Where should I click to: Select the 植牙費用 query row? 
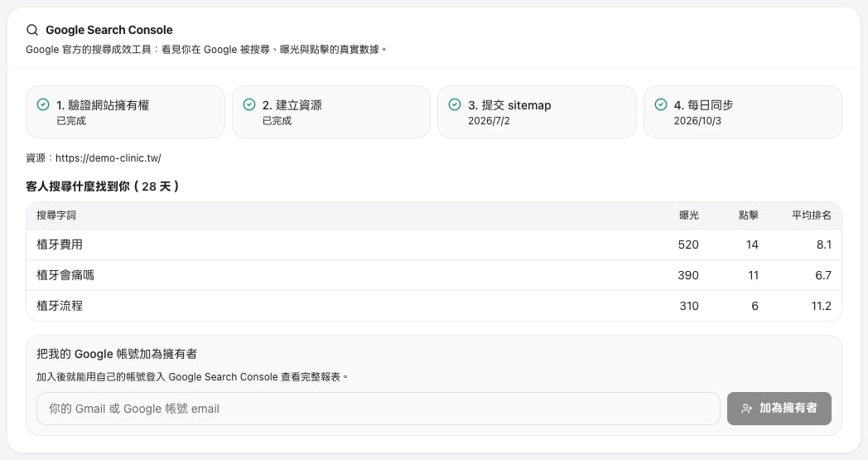tap(434, 245)
